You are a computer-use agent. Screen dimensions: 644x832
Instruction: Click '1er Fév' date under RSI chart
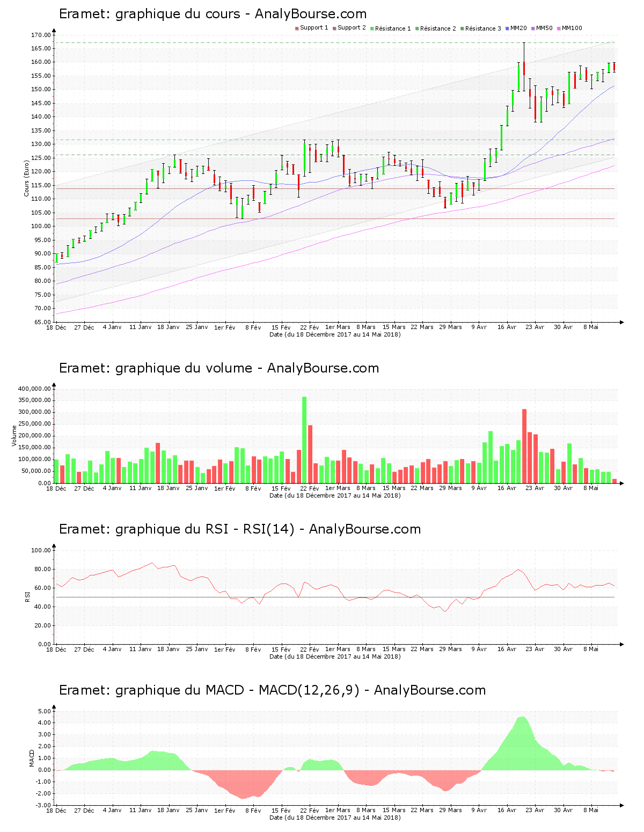[x=225, y=649]
